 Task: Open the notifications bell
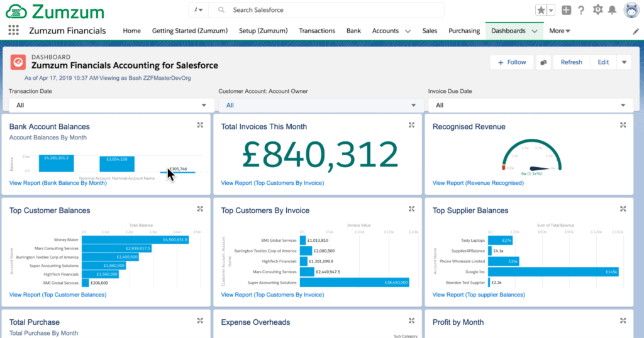point(613,10)
